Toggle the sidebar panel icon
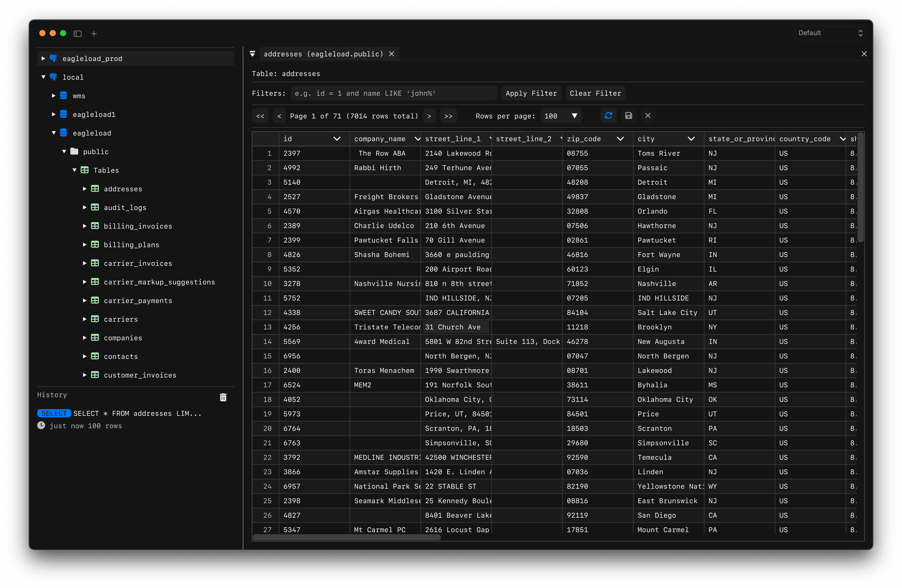 [77, 34]
